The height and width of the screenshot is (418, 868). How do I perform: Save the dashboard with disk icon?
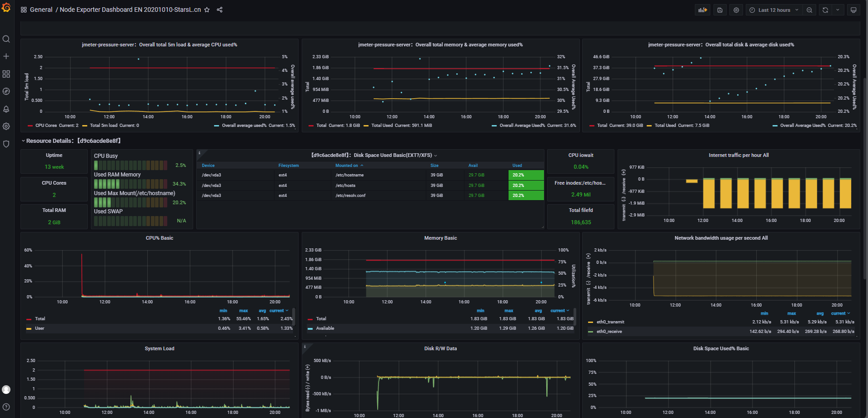[x=720, y=10]
